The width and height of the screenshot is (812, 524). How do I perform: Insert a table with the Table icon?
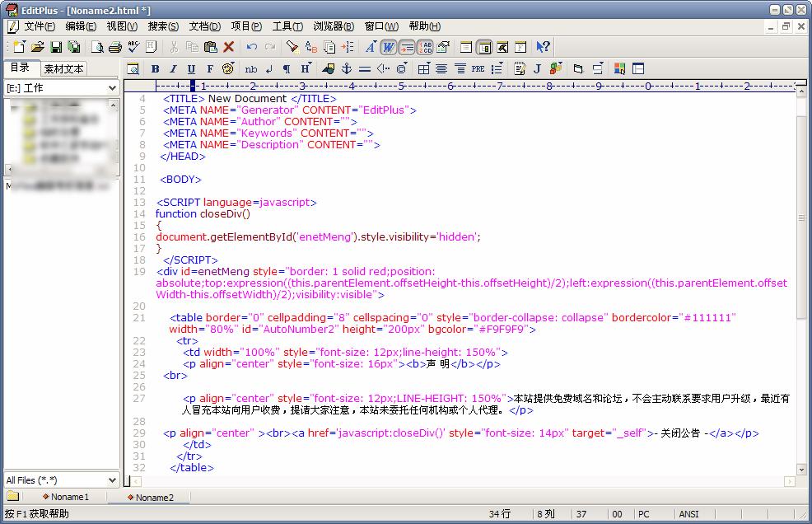[423, 69]
